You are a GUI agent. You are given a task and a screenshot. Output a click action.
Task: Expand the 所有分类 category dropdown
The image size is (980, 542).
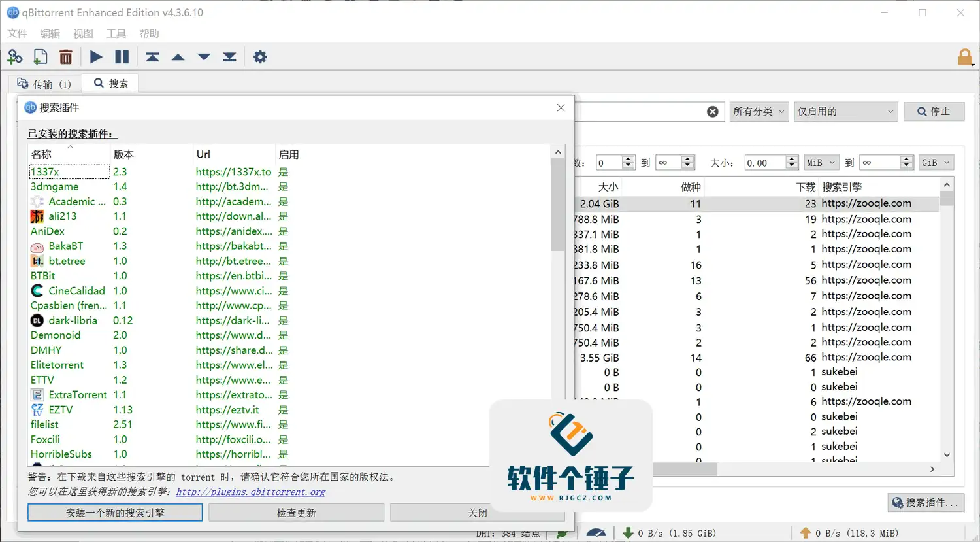pos(759,112)
